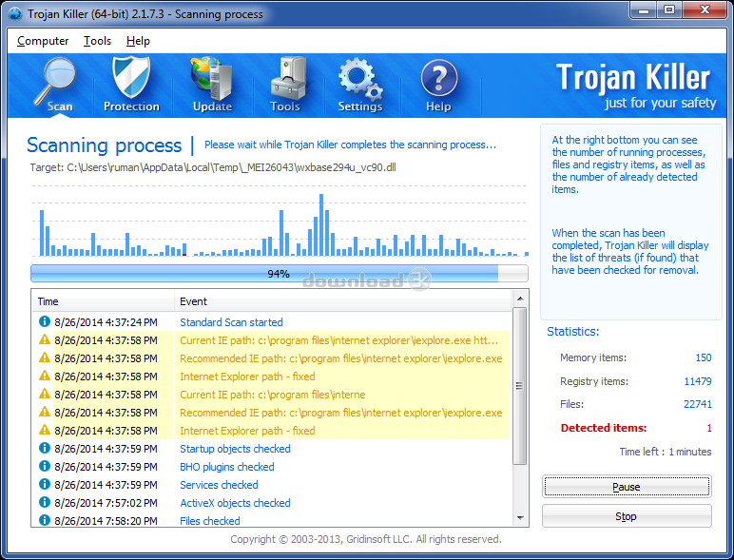Open the Settings gears icon

click(x=360, y=79)
